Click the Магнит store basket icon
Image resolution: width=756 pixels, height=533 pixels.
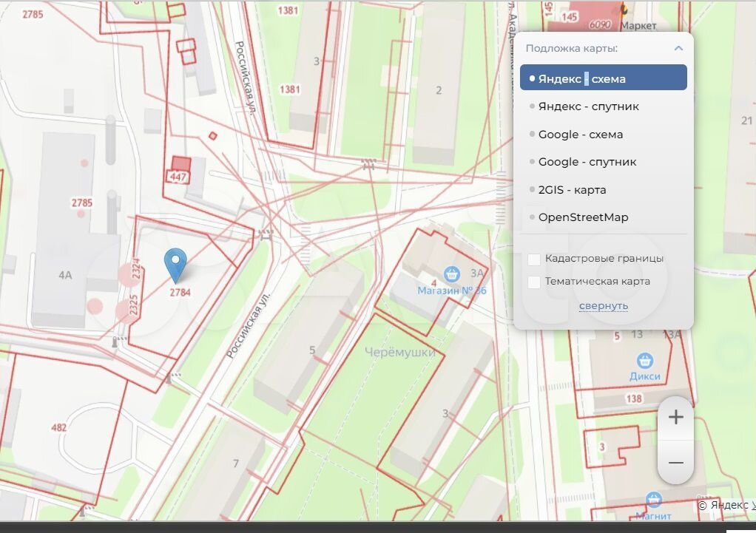pyautogui.click(x=653, y=500)
